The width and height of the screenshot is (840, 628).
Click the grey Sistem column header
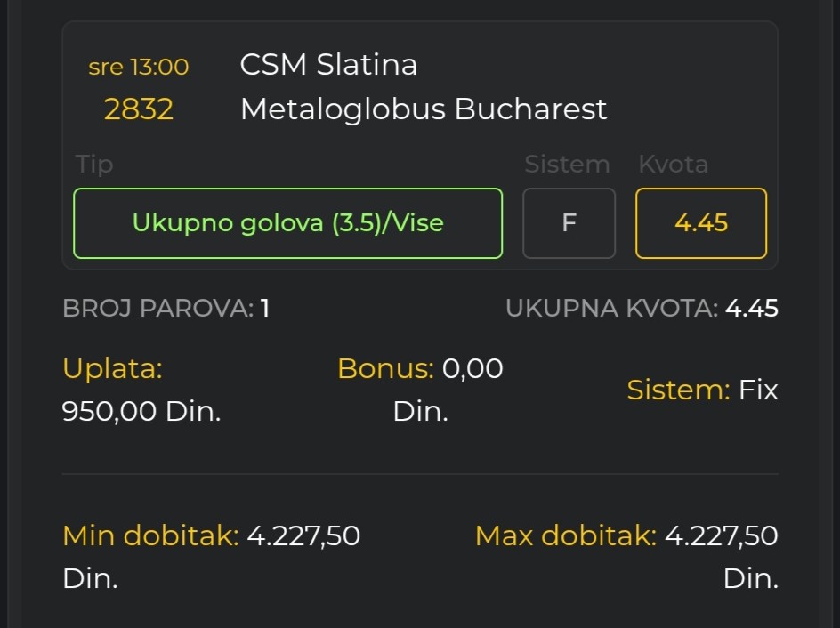[x=567, y=165]
